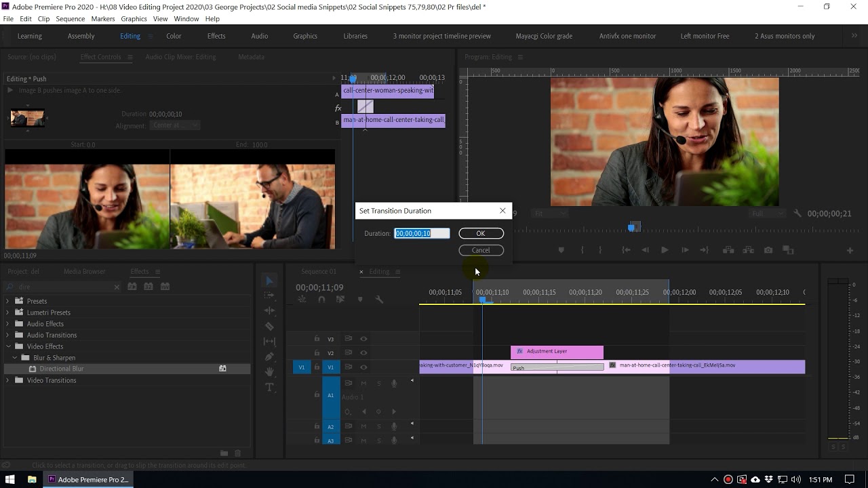868x488 pixels.
Task: Open the Fit zoom level dropdown
Action: pyautogui.click(x=550, y=213)
